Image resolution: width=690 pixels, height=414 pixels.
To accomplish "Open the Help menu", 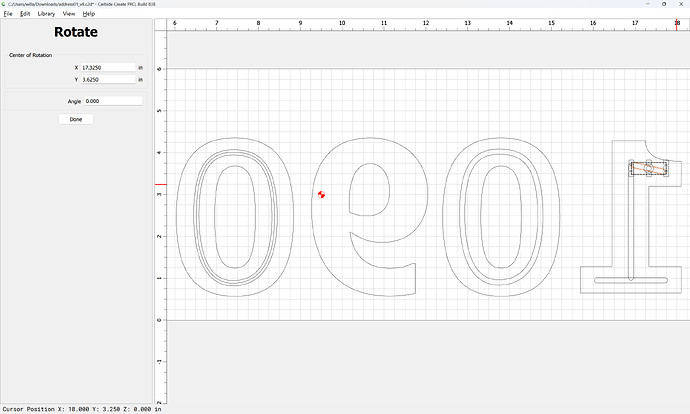I will [x=89, y=14].
